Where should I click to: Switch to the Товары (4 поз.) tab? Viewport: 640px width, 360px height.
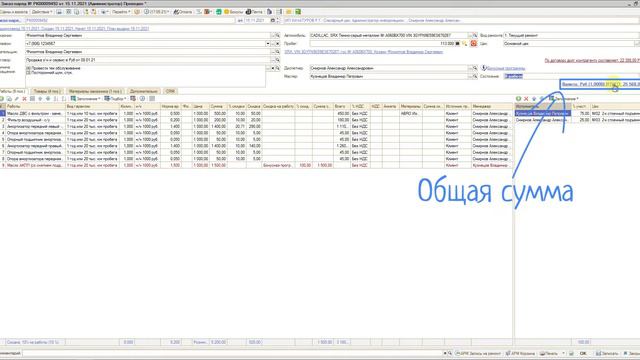pos(47,91)
